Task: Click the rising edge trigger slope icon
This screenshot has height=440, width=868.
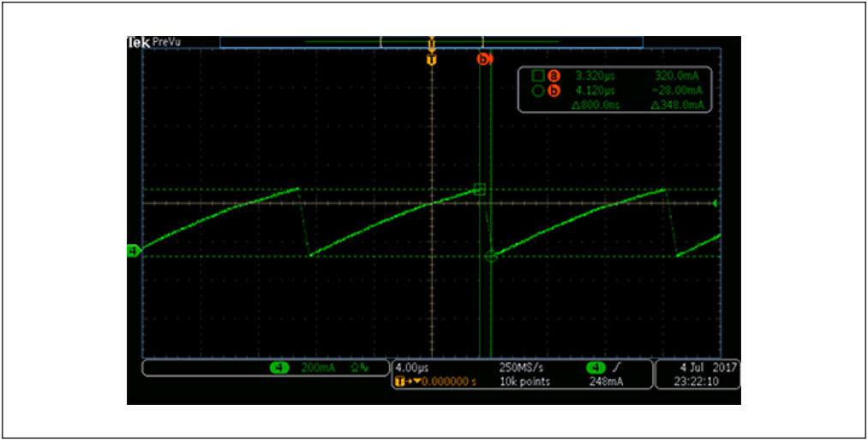Action: point(619,367)
